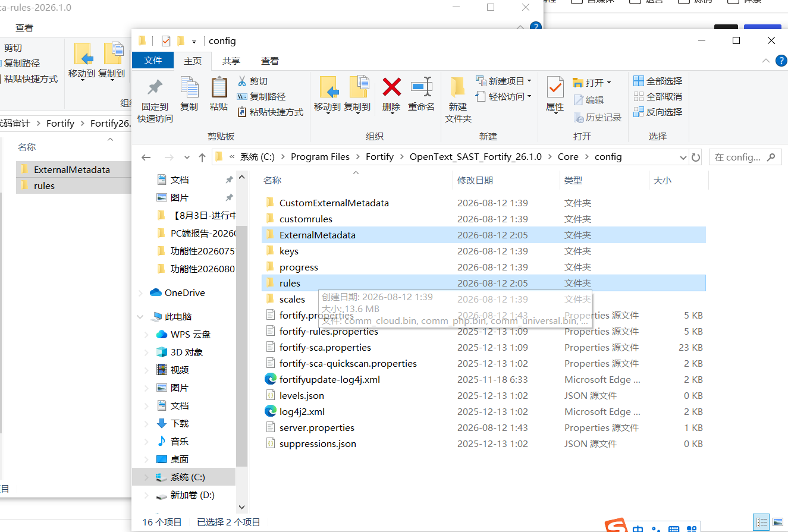Open 历史记录 (History) in the ribbon

(x=598, y=118)
